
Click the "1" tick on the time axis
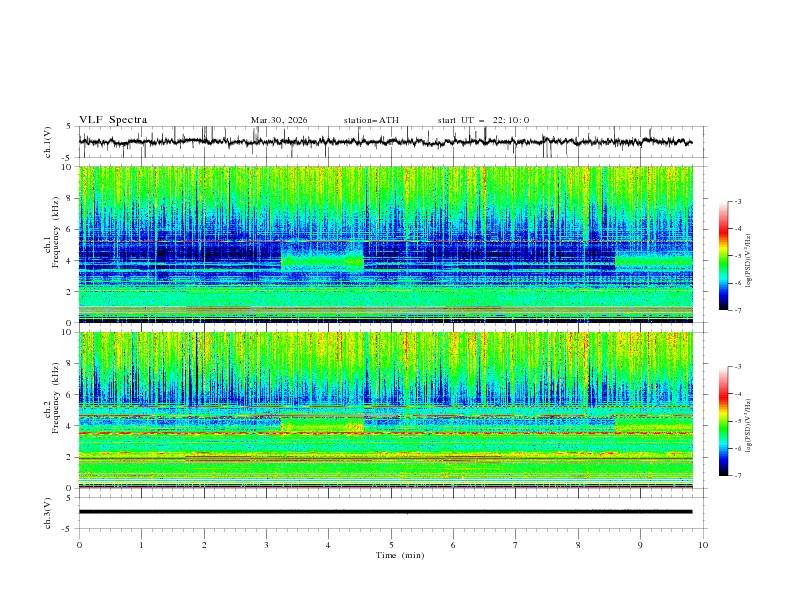[x=141, y=545]
